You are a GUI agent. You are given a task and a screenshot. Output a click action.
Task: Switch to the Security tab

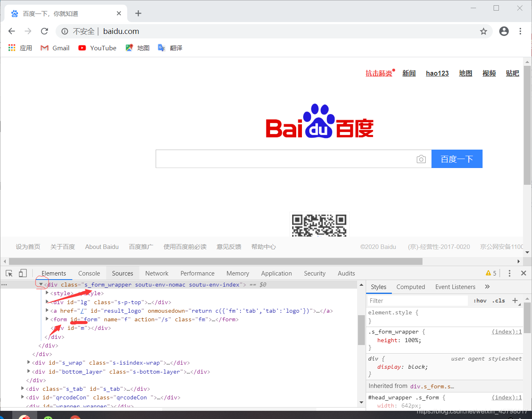315,273
